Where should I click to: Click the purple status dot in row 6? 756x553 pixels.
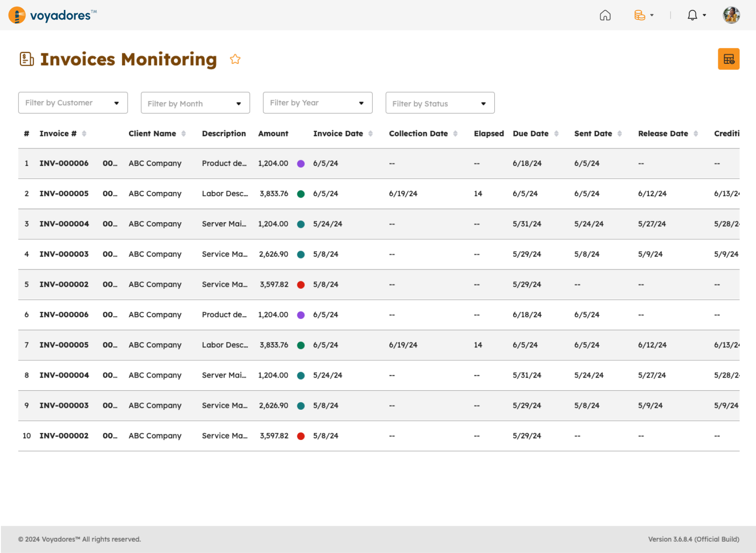(301, 315)
